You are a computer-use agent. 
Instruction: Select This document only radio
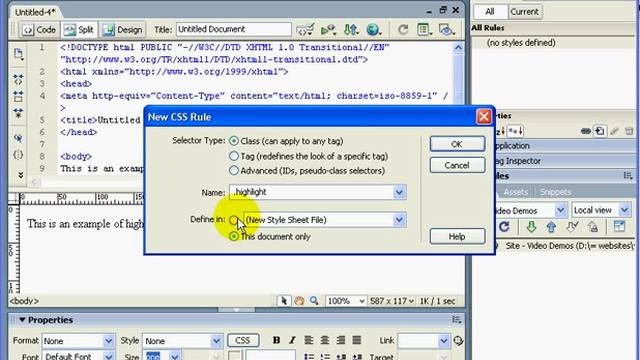click(x=234, y=236)
